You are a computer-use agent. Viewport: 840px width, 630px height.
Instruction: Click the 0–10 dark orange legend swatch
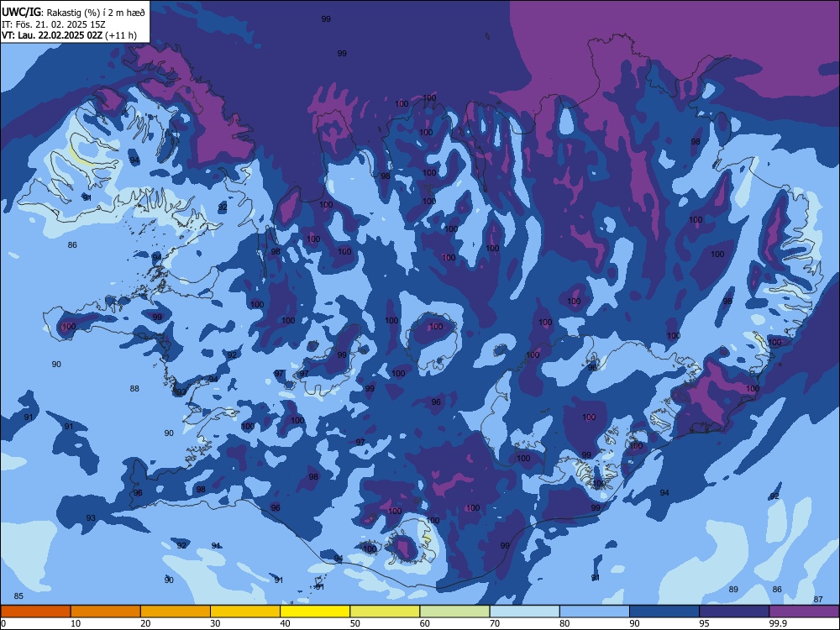pyautogui.click(x=35, y=612)
